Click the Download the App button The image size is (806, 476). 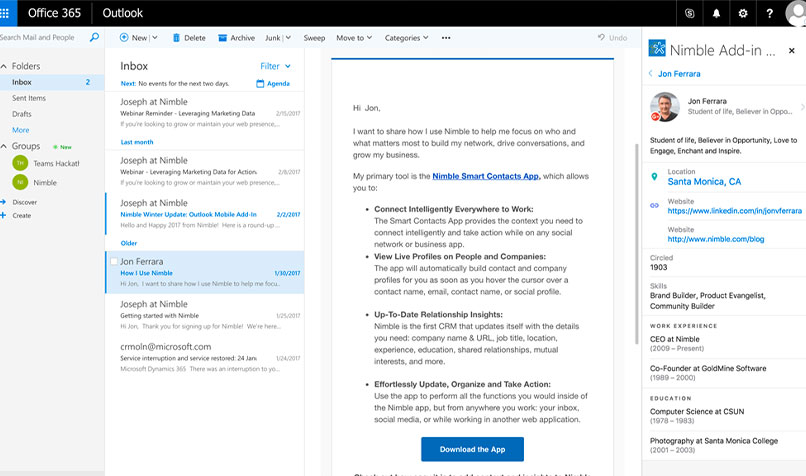click(472, 449)
